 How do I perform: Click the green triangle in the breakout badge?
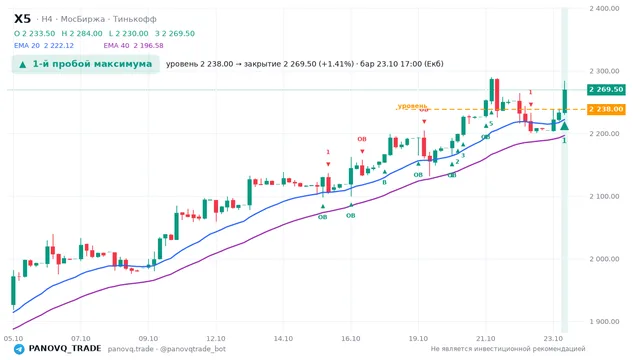click(23, 64)
